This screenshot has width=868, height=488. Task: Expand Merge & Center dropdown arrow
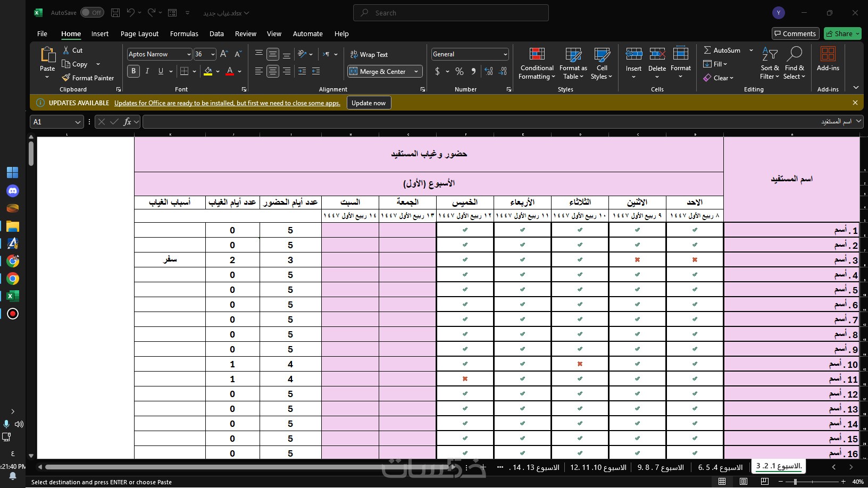tap(416, 71)
